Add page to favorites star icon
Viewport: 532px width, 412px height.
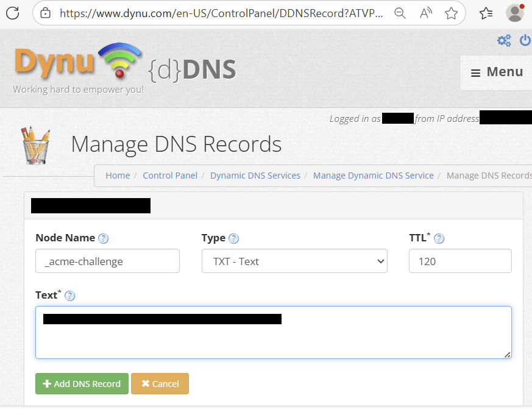451,13
